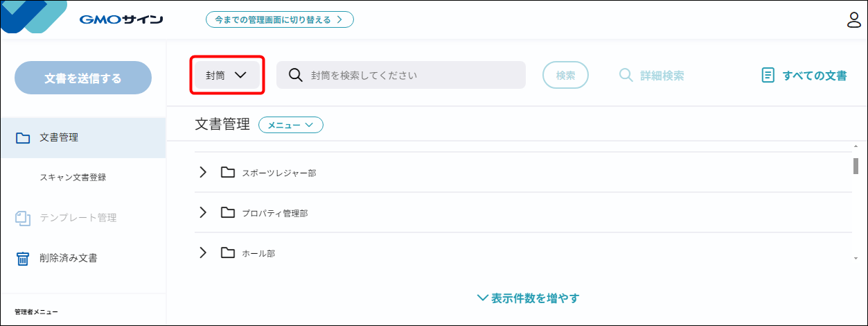Click the user account profile icon
The image size is (868, 326).
point(854,19)
